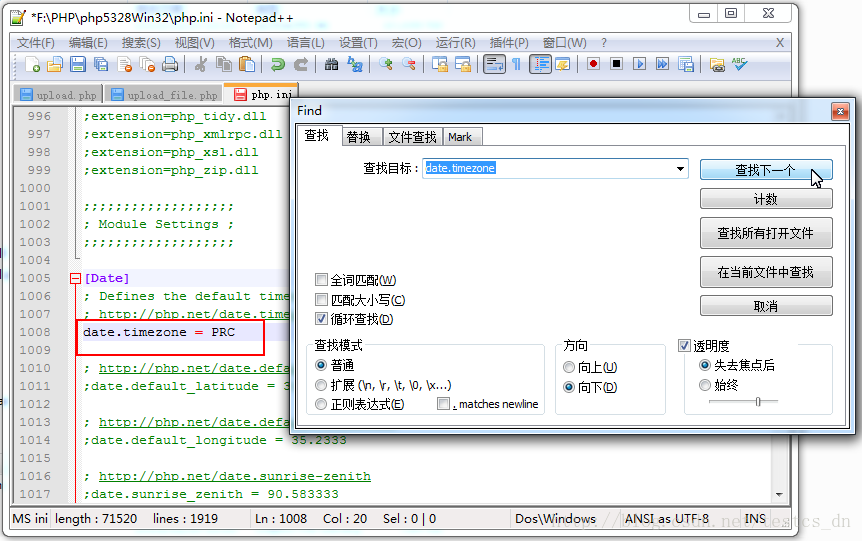Click the Copy icon in toolbar
Image resolution: width=862 pixels, height=541 pixels.
(x=224, y=64)
